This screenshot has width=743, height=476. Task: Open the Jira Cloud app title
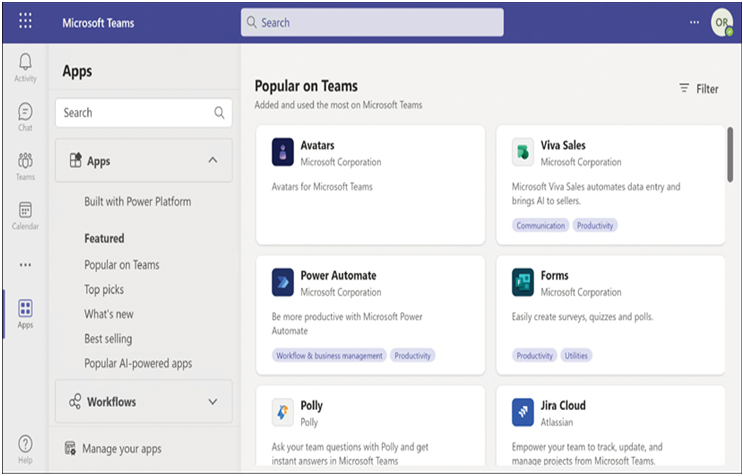point(563,405)
